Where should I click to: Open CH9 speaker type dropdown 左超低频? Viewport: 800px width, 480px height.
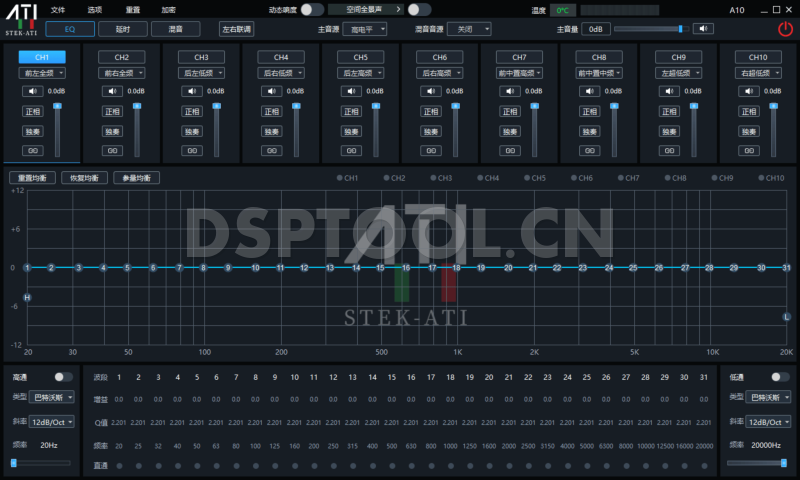point(679,73)
